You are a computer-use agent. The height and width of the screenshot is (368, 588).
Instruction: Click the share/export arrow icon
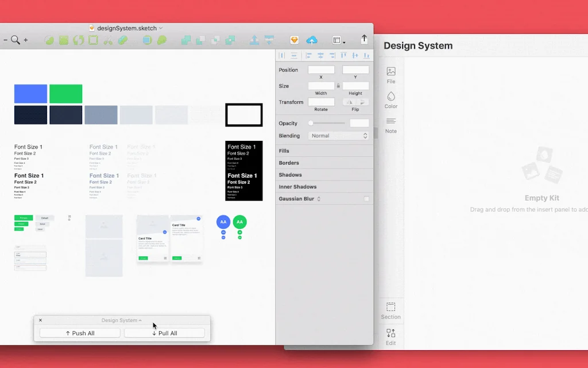(364, 39)
